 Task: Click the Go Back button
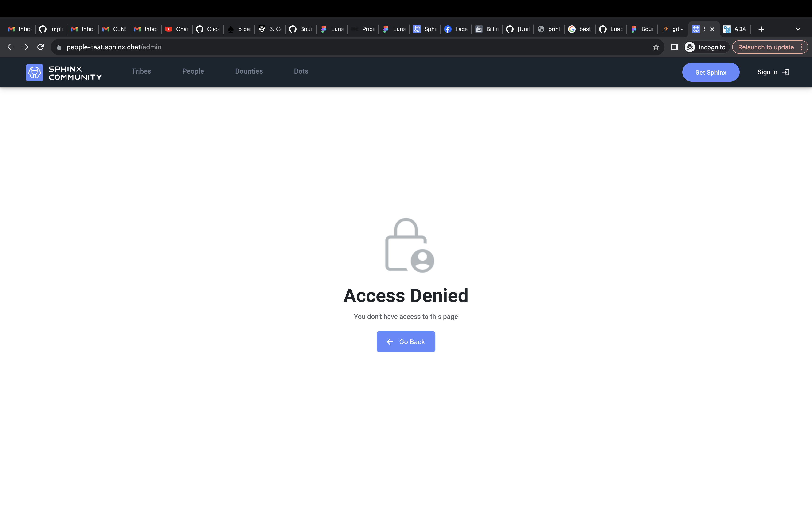pyautogui.click(x=406, y=341)
